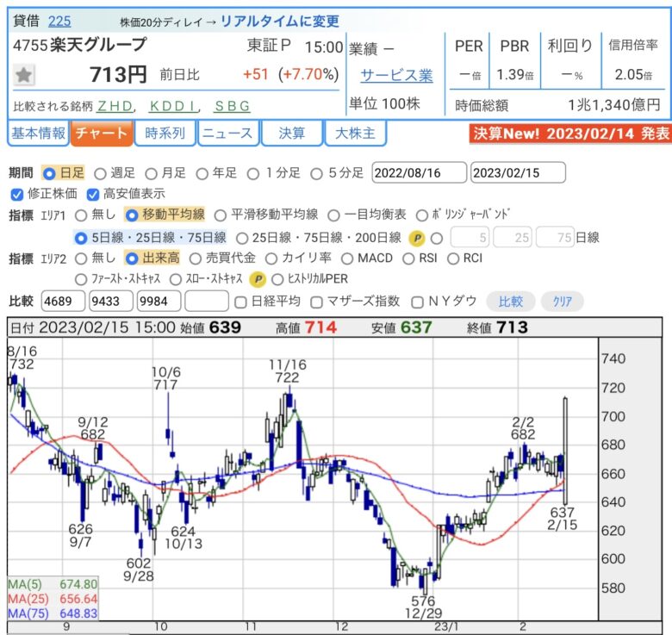This screenshot has height=635, width=672.
Task: Choose RCI indicator
Action: [453, 258]
